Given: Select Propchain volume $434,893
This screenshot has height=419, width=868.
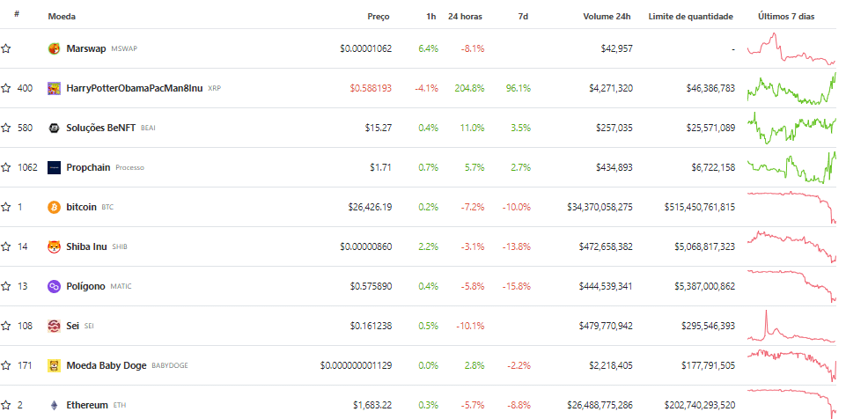Looking at the screenshot, I should click(x=614, y=167).
